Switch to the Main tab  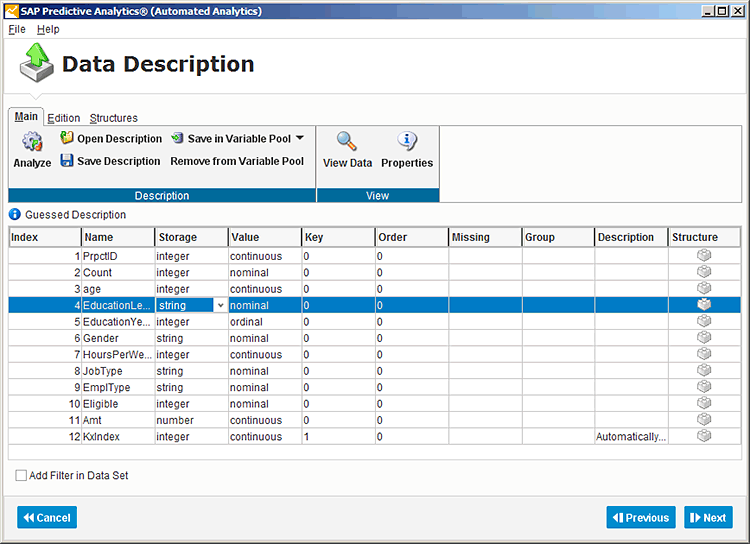pyautogui.click(x=26, y=116)
